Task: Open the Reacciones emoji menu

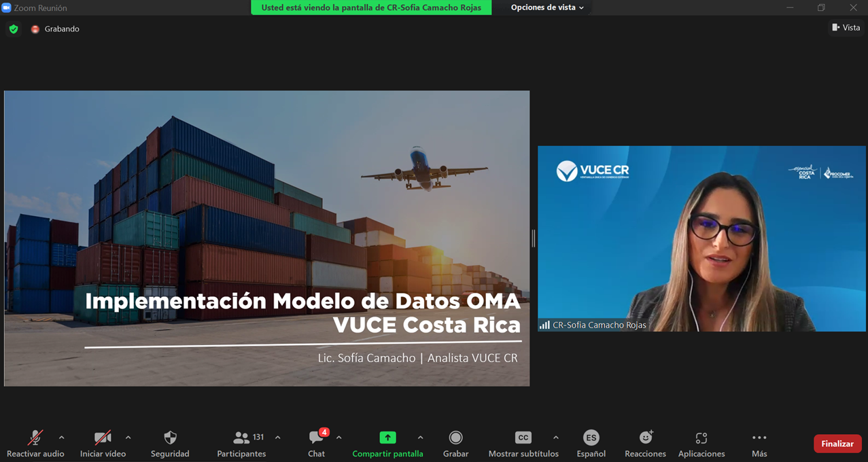Action: click(646, 444)
